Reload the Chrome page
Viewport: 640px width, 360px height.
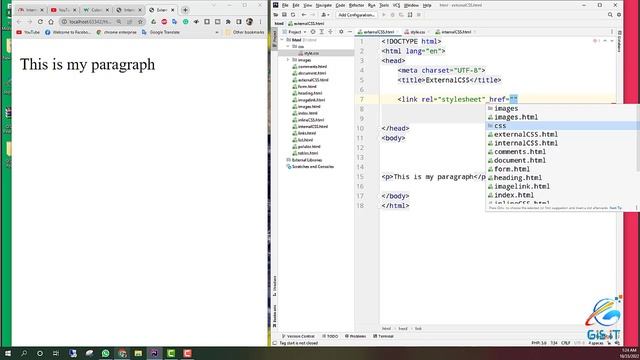point(40,22)
